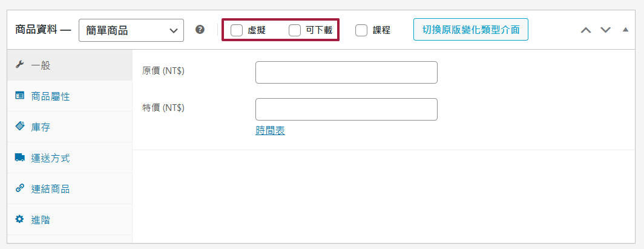
Task: Focus the 原價 (NT$) price field
Action: click(346, 72)
